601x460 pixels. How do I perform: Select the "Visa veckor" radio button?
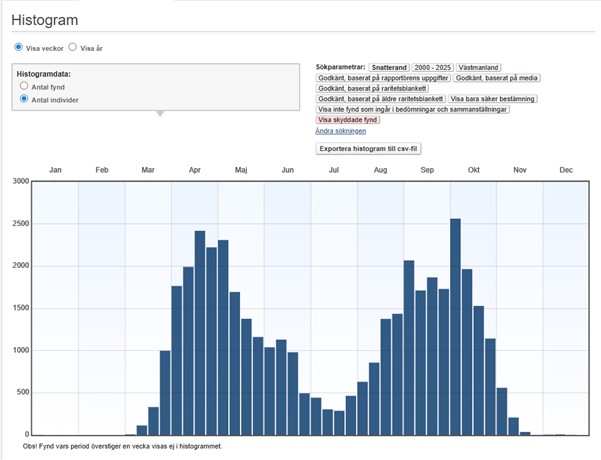pyautogui.click(x=18, y=47)
